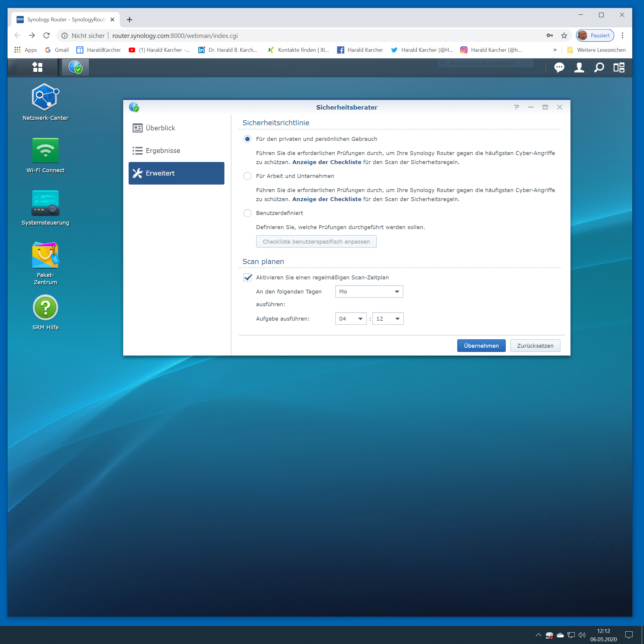This screenshot has height=644, width=644.
Task: Open the user options person icon
Action: 579,68
